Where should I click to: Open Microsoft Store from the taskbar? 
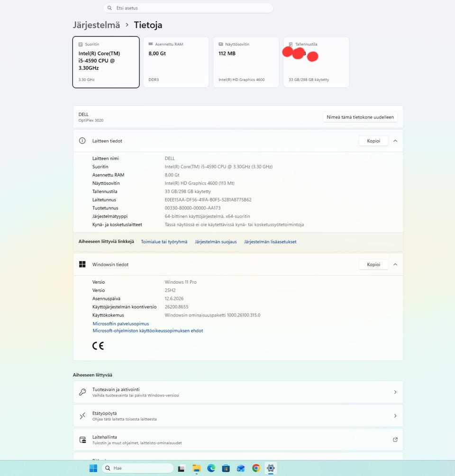226,468
